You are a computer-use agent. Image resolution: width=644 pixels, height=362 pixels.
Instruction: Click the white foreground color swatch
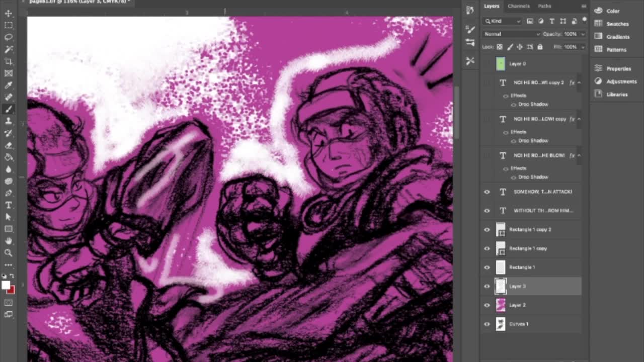(x=6, y=286)
